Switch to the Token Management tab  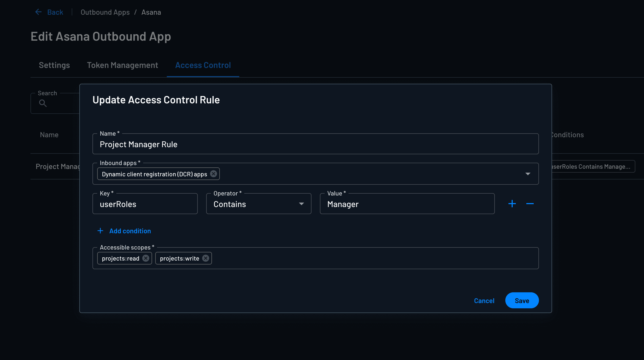click(123, 65)
